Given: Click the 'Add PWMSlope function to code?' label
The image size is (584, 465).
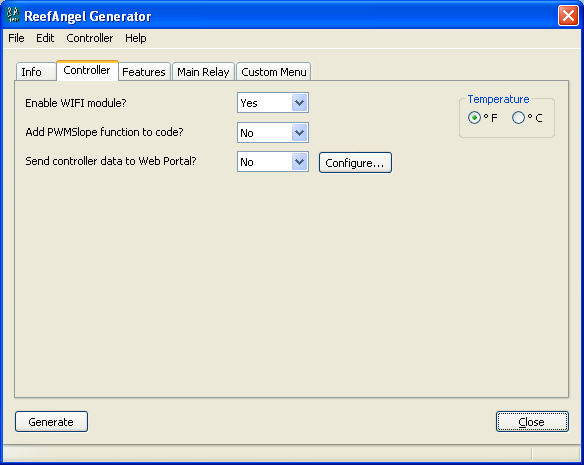Looking at the screenshot, I should pyautogui.click(x=104, y=132).
